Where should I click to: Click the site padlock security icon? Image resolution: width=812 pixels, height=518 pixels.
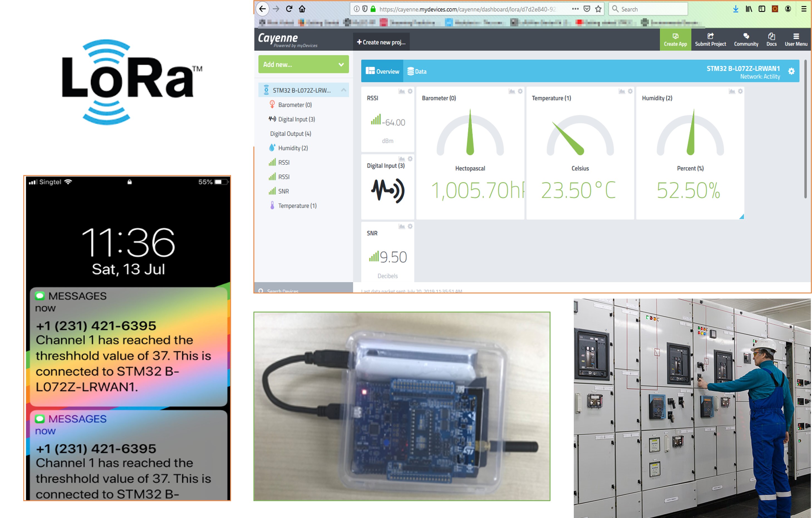click(373, 9)
